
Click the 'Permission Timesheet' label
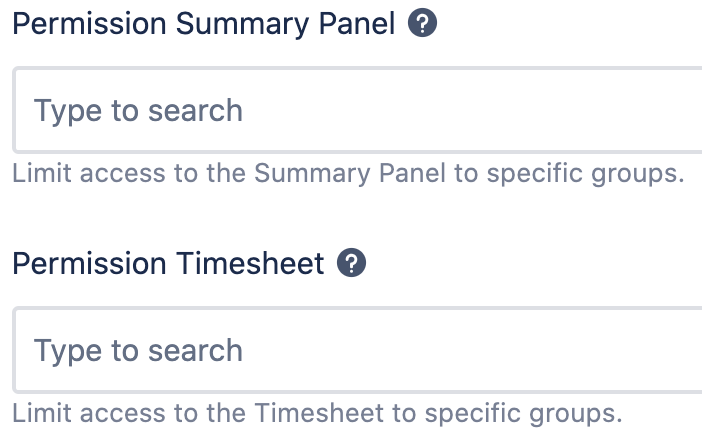coord(168,263)
